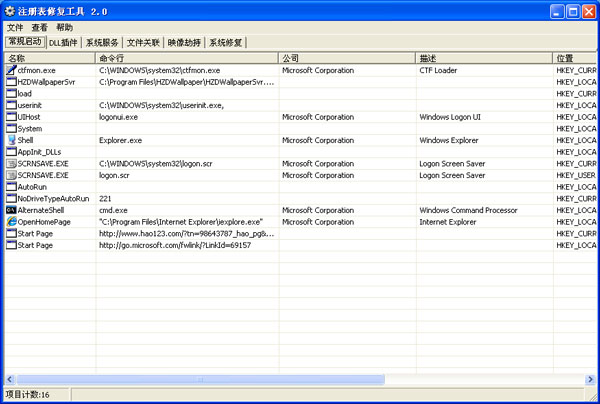The width and height of the screenshot is (600, 404).
Task: Click the userinit.exe command line cell
Action: click(x=161, y=105)
